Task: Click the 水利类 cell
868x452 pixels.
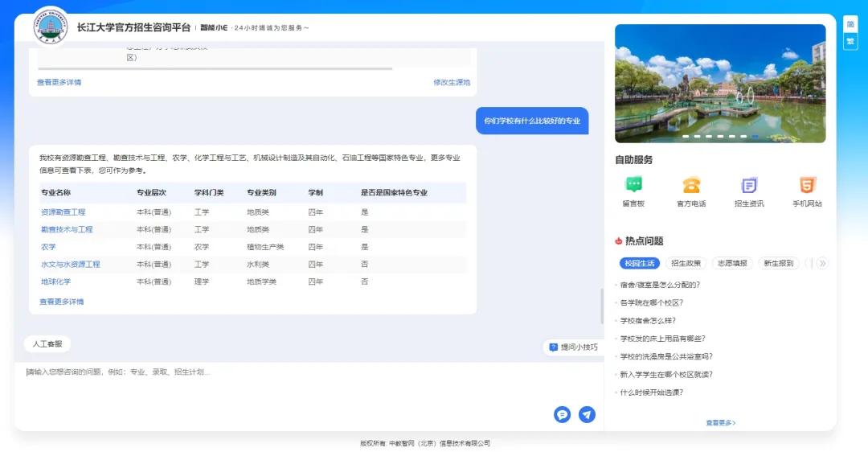Action: pos(258,265)
